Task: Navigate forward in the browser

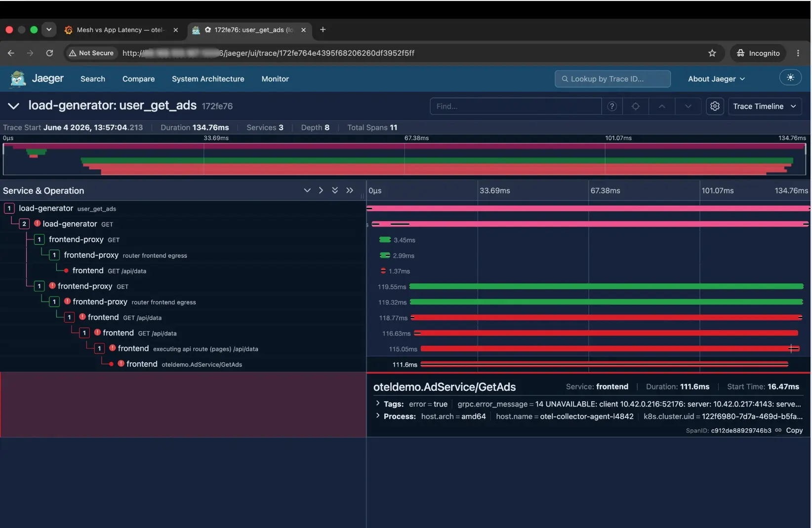Action: 30,53
